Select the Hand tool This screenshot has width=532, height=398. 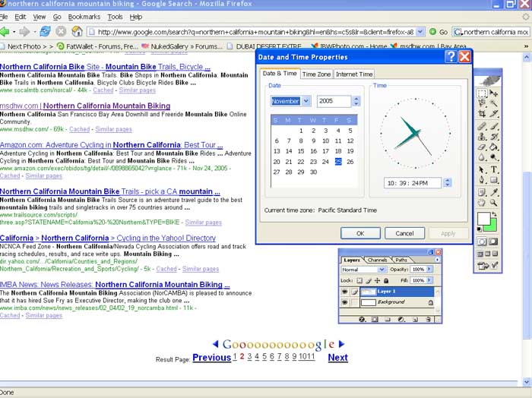click(482, 203)
